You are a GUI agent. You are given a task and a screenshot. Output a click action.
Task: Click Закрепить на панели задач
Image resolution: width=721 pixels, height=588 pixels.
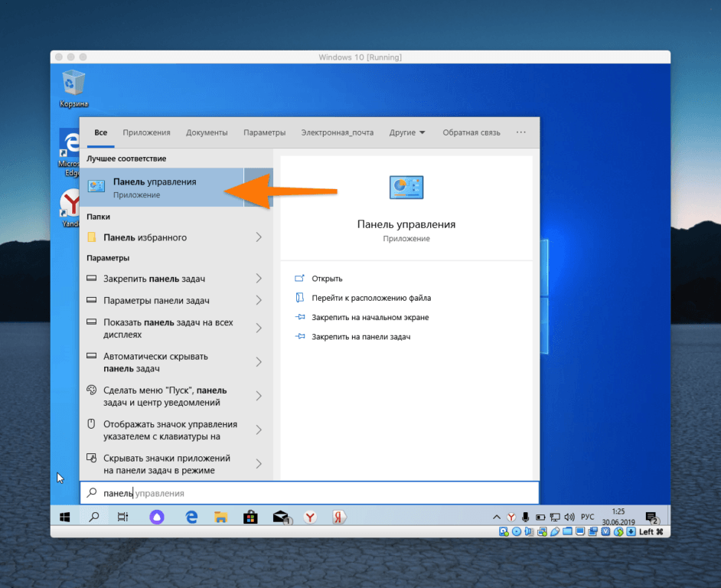click(361, 337)
